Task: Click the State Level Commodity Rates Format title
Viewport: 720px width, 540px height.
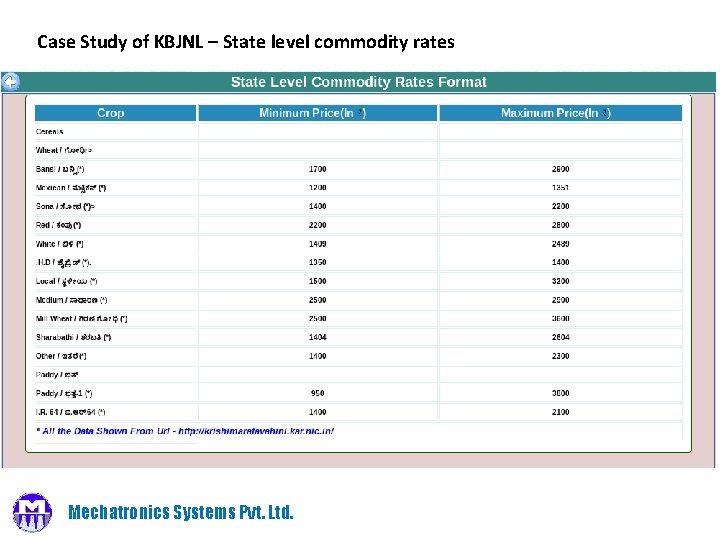Action: [359, 82]
